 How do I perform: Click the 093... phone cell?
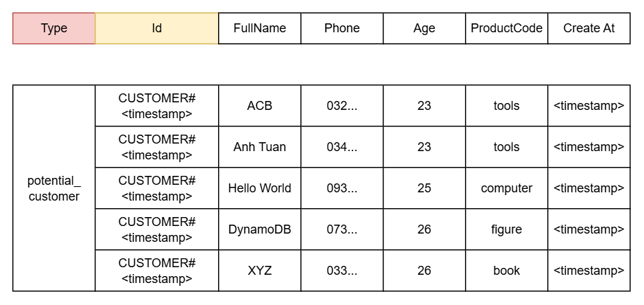[x=342, y=188]
